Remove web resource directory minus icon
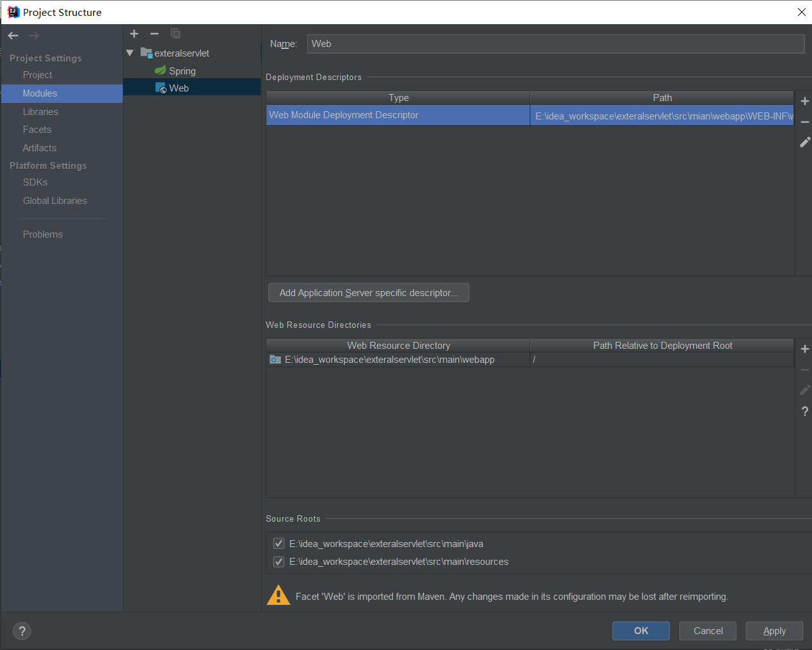 [804, 369]
